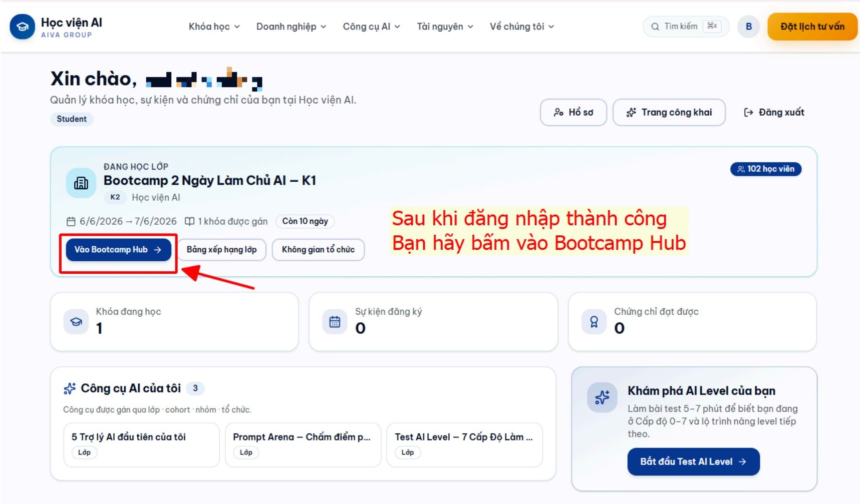
Task: Expand the Công cụ AI navigation menu
Action: 371,27
